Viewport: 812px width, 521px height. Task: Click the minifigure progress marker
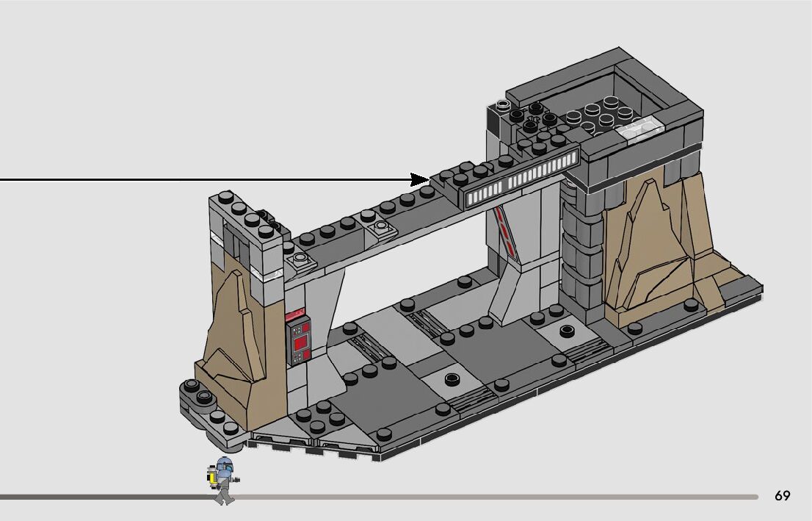pos(223,480)
